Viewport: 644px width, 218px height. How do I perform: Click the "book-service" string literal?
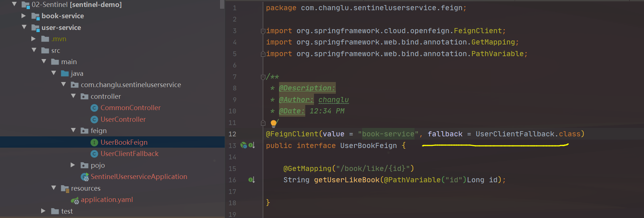coord(388,134)
